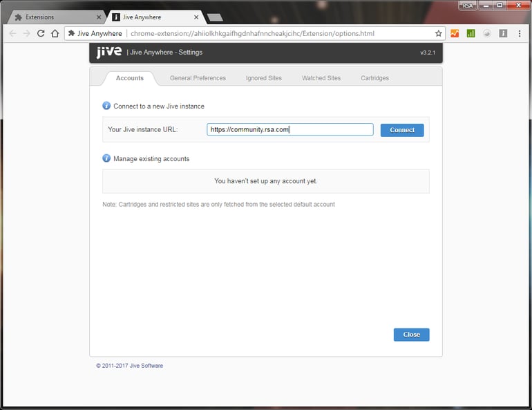The image size is (532, 410).
Task: Click the blue Close button
Action: [411, 335]
